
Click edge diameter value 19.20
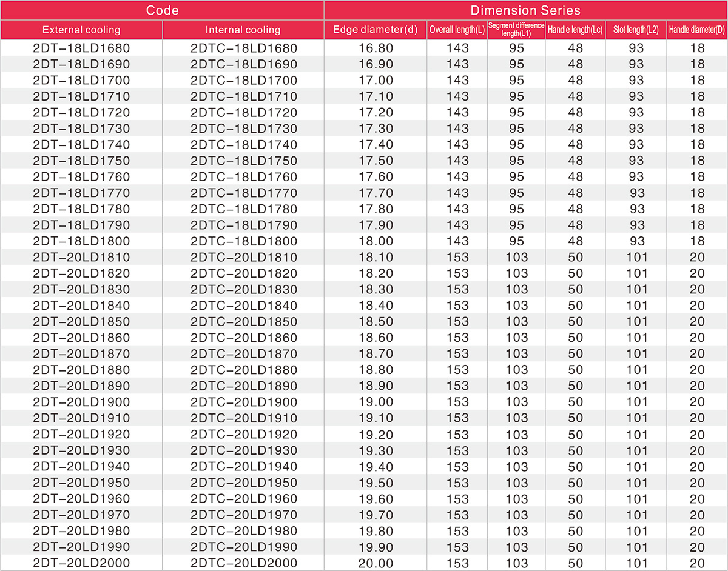[x=376, y=434]
